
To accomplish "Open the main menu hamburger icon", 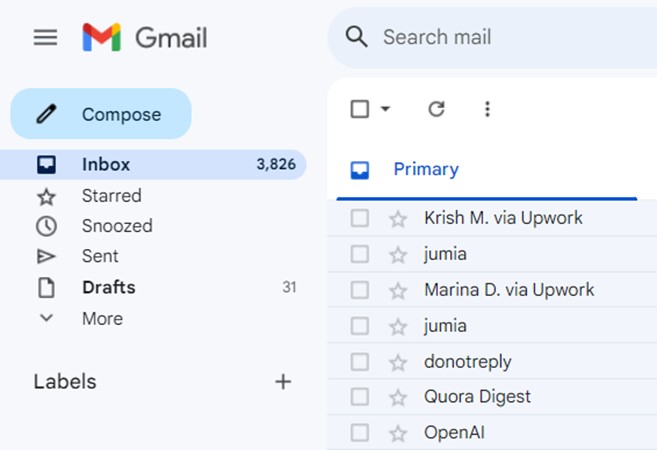I will pyautogui.click(x=46, y=37).
